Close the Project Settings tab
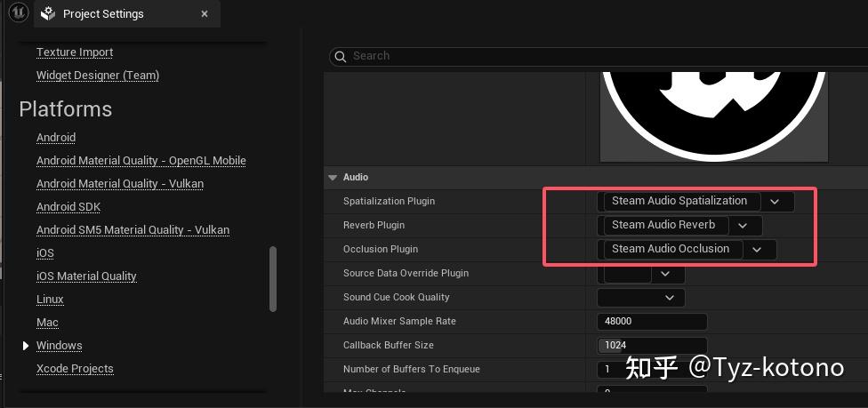Viewport: 868px width, 408px height. tap(205, 14)
